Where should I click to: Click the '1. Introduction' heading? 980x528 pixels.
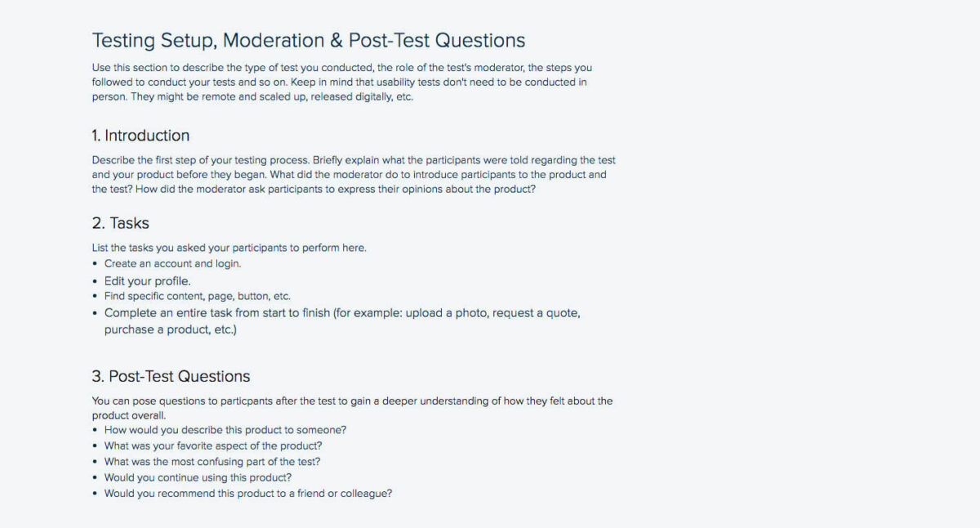140,136
